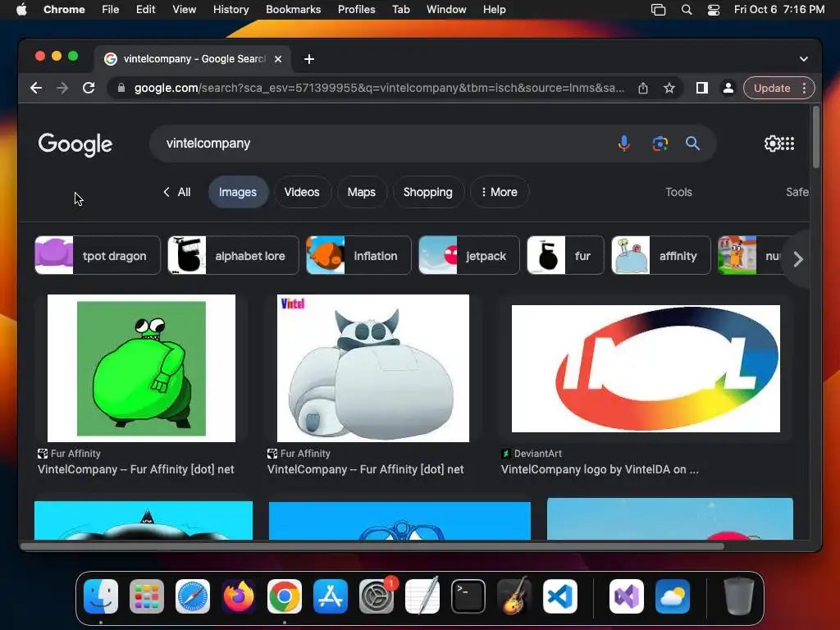Filter by jetpack chip

468,256
